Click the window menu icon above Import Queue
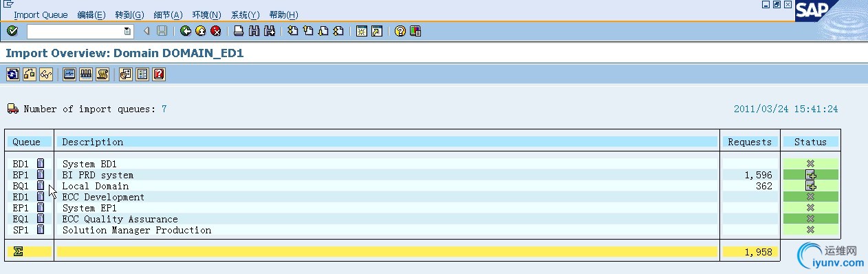 tap(8, 4)
